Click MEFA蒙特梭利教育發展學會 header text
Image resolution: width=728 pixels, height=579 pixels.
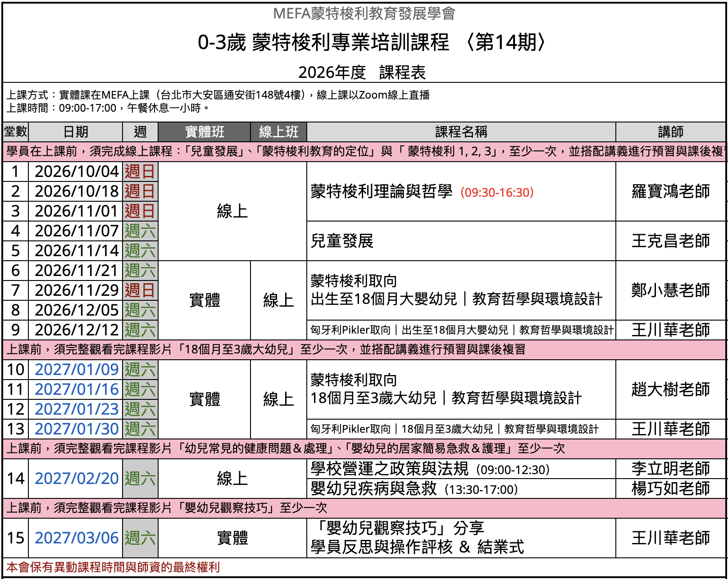point(364,14)
